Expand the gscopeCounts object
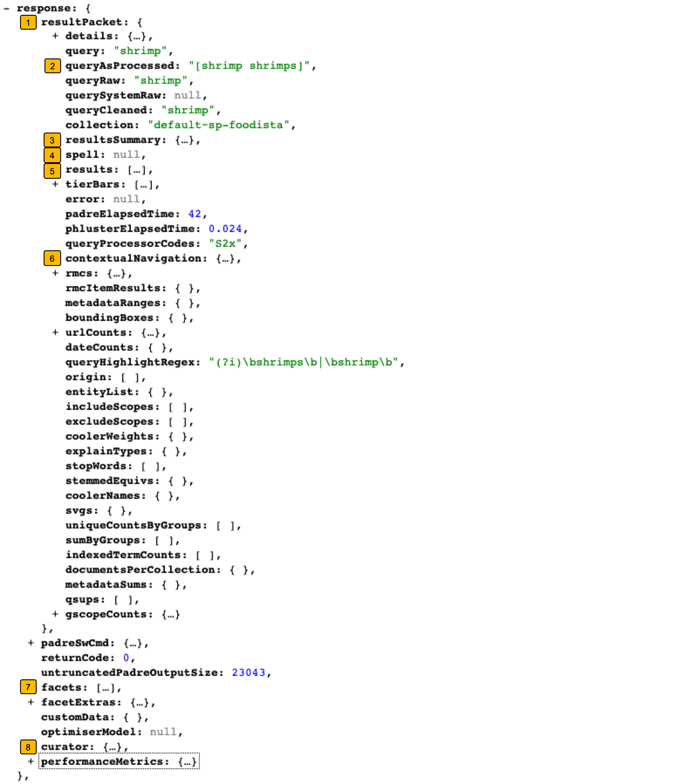The width and height of the screenshot is (698, 784). click(x=55, y=614)
